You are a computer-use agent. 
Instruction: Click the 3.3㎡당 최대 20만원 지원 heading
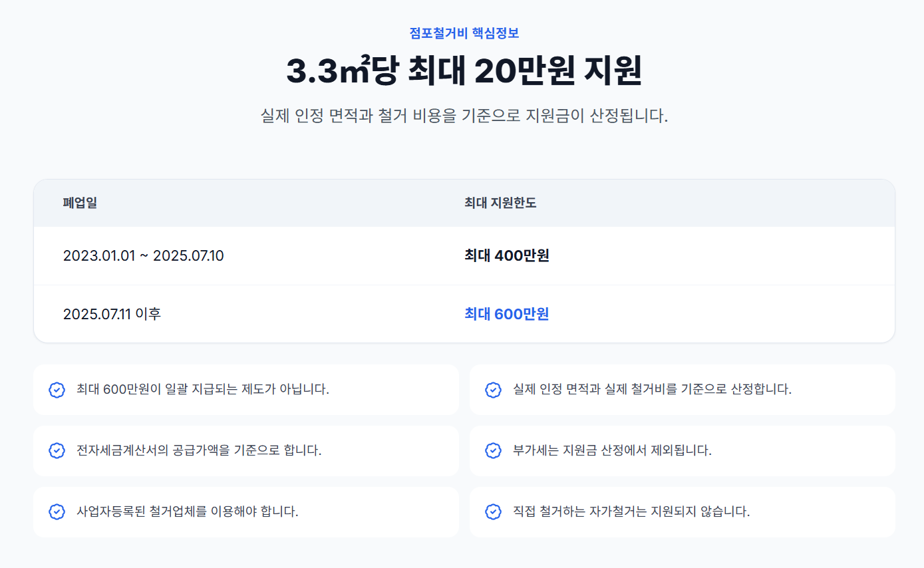coord(464,72)
